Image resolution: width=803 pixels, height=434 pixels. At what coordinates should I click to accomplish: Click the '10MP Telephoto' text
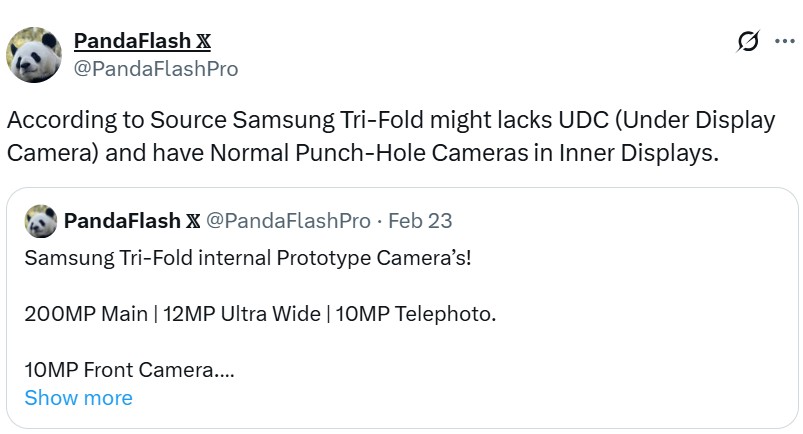[x=416, y=314]
